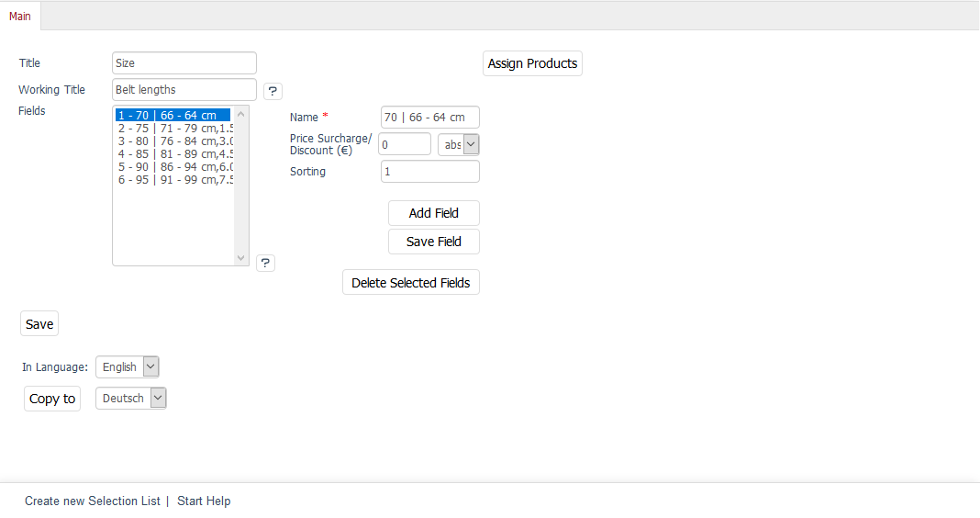Open the In Language English dropdown

click(x=128, y=366)
